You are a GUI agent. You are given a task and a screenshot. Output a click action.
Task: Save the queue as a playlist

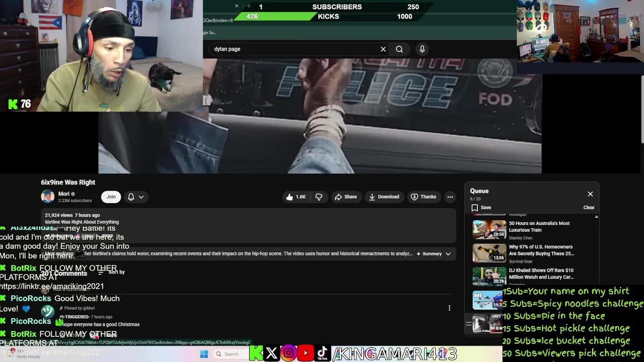pos(481,208)
